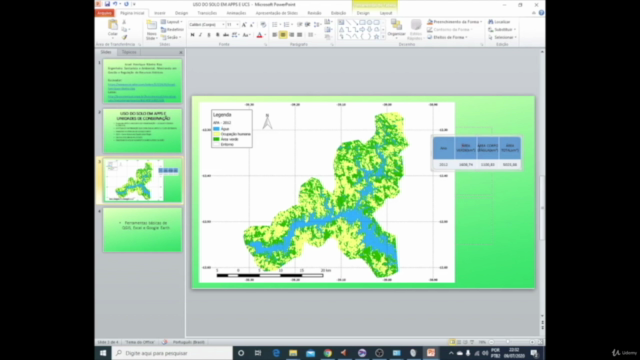Toggle bold formatting
This screenshot has height=360, width=640.
pos(192,35)
